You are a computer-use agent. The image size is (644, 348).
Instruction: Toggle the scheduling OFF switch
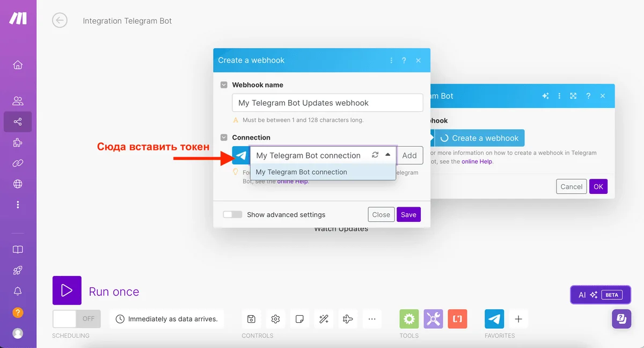click(x=76, y=319)
